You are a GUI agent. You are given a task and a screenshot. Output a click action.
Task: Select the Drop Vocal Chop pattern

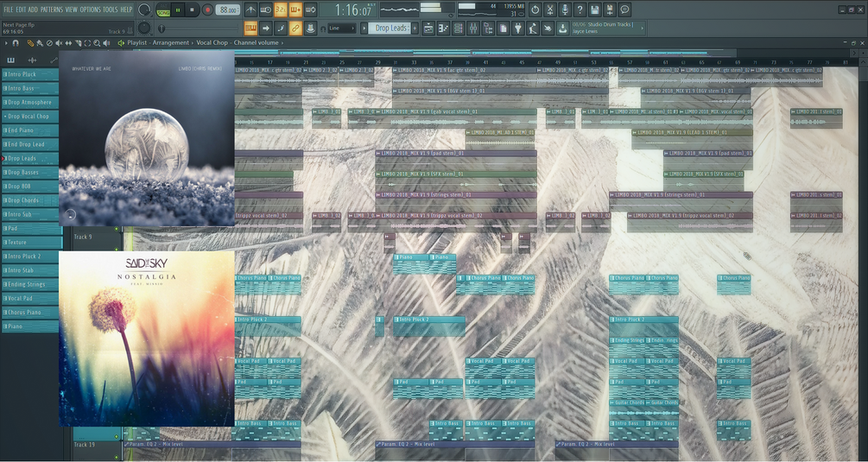[30, 117]
